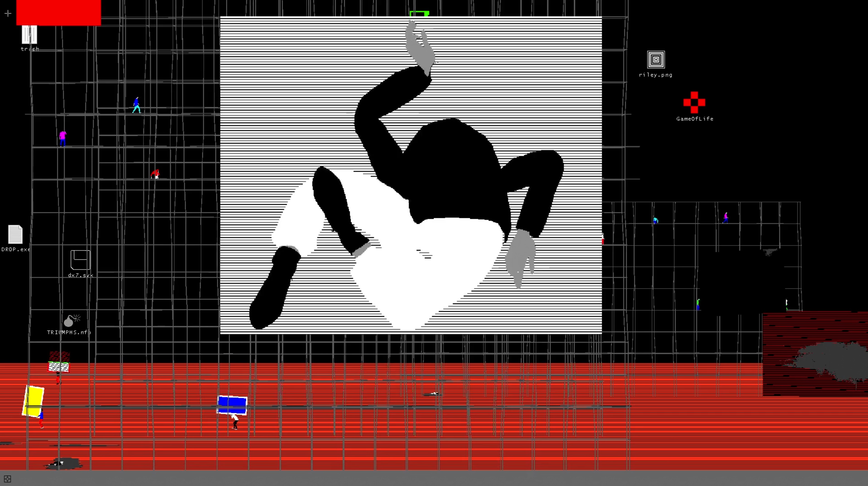
Task: Open the dx7.syx floppy disk icon
Action: 80,260
